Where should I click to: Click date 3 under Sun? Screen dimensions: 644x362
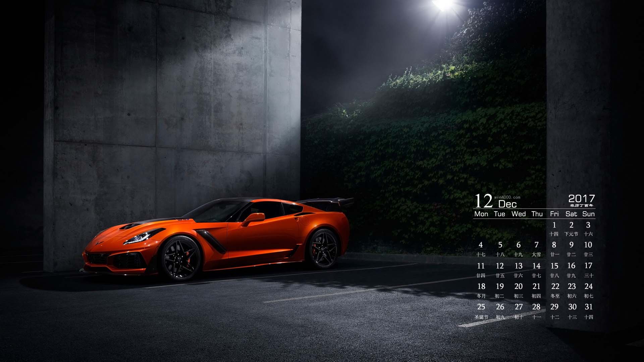tap(588, 225)
